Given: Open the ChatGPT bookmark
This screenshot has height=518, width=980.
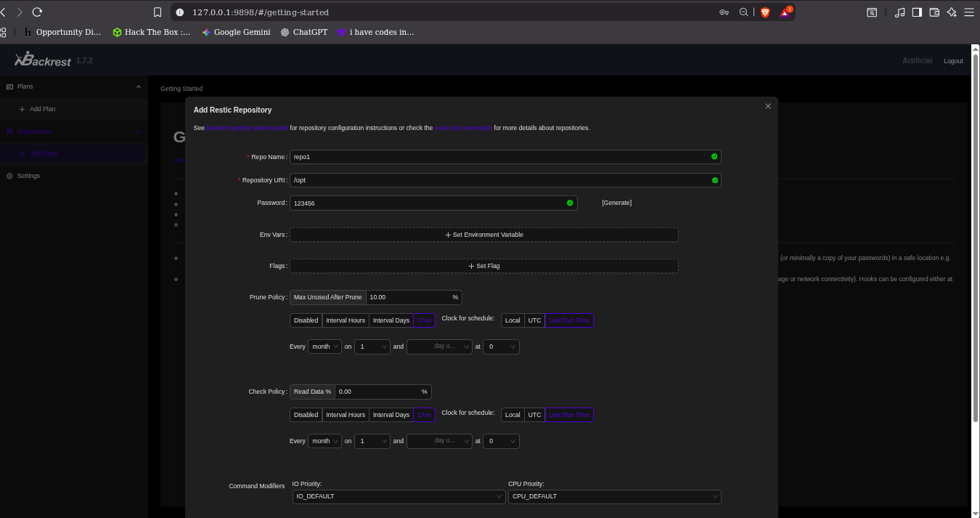Looking at the screenshot, I should tap(304, 32).
